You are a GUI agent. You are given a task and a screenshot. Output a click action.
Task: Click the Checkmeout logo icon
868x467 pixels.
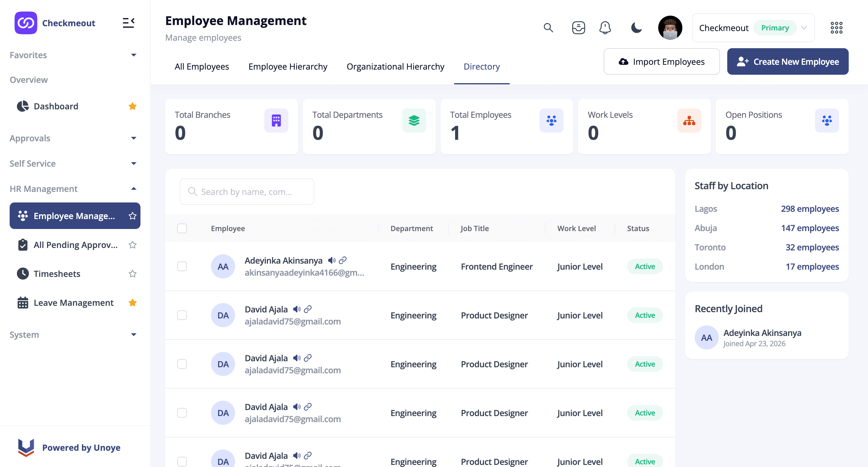click(x=26, y=23)
